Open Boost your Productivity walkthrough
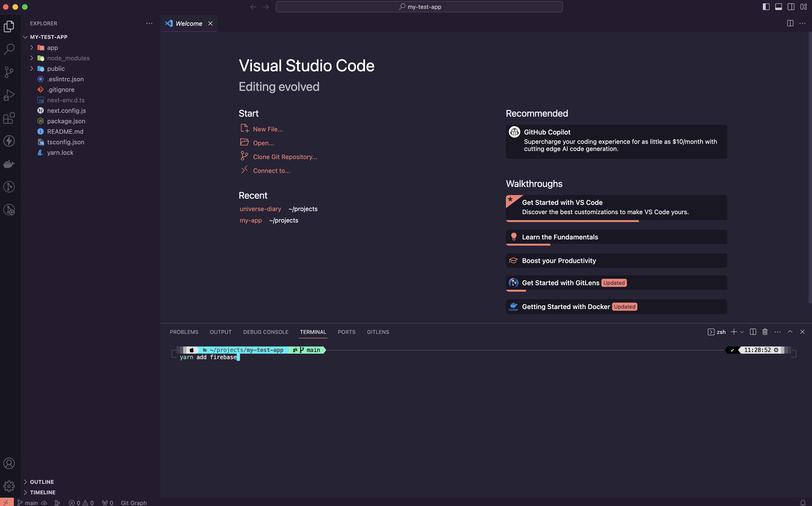The height and width of the screenshot is (506, 812). tap(616, 260)
